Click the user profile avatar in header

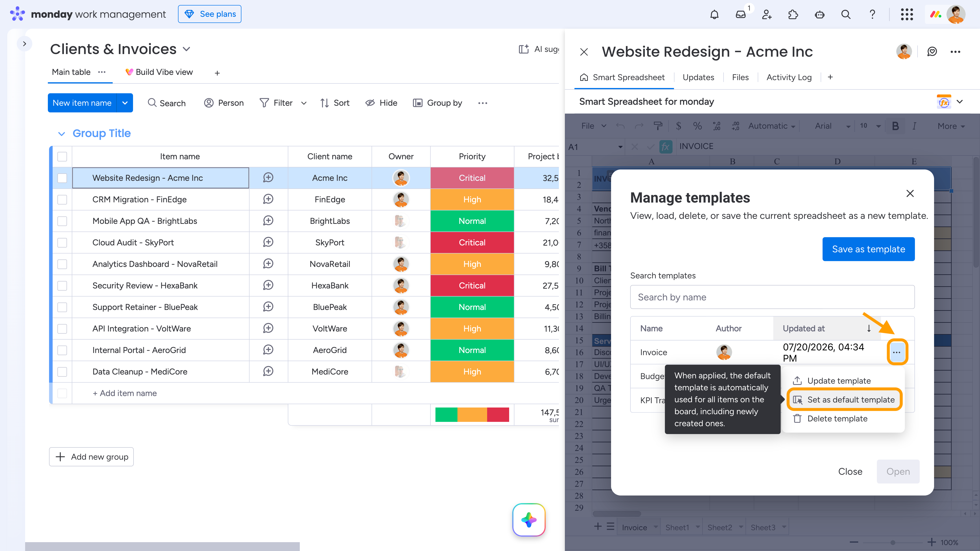pyautogui.click(x=956, y=14)
